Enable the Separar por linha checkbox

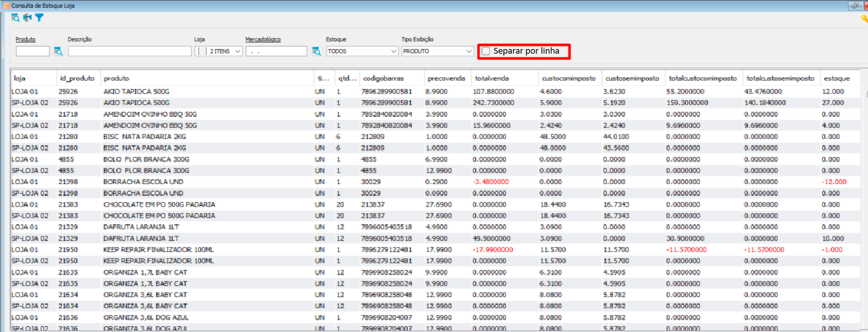click(486, 51)
